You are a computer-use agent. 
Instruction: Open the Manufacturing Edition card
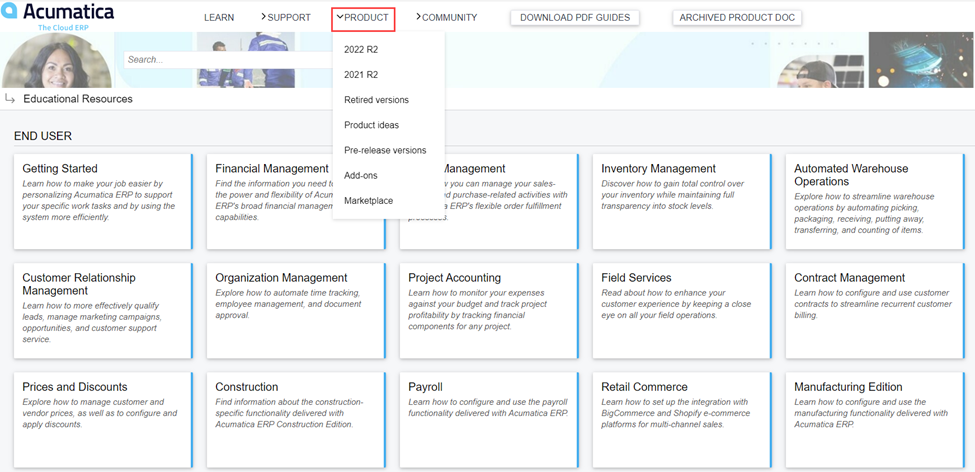coord(875,420)
